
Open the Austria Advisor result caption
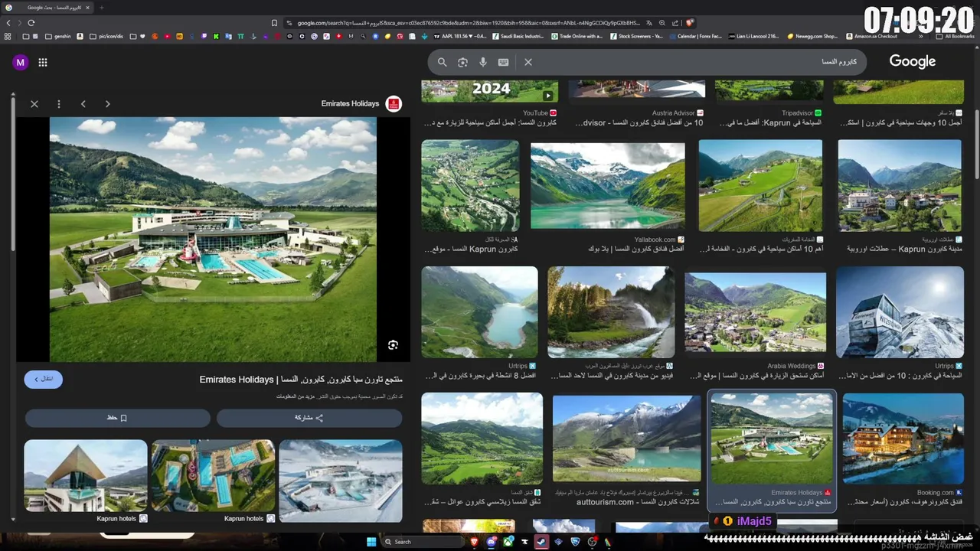639,122
